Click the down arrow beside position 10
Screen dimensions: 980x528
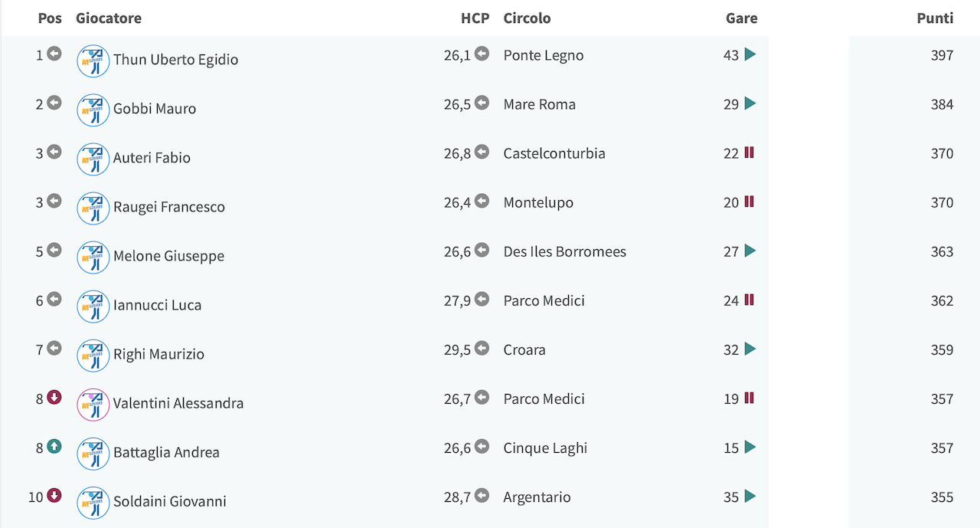pos(54,496)
